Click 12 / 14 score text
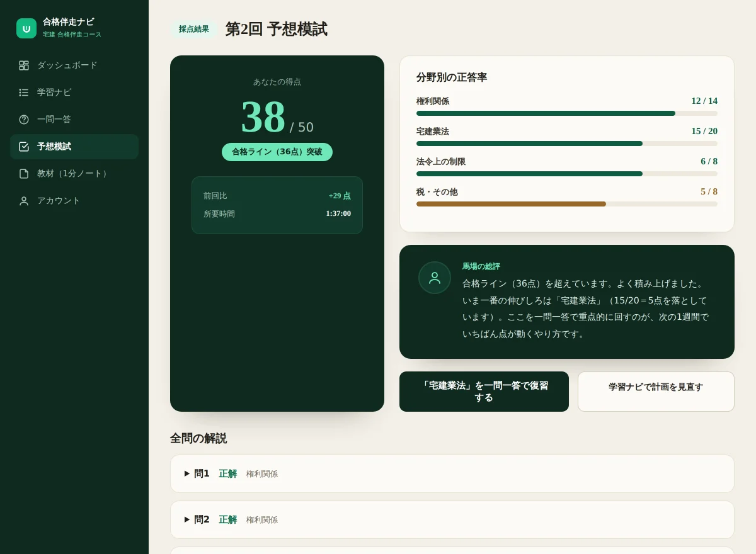 pos(704,101)
